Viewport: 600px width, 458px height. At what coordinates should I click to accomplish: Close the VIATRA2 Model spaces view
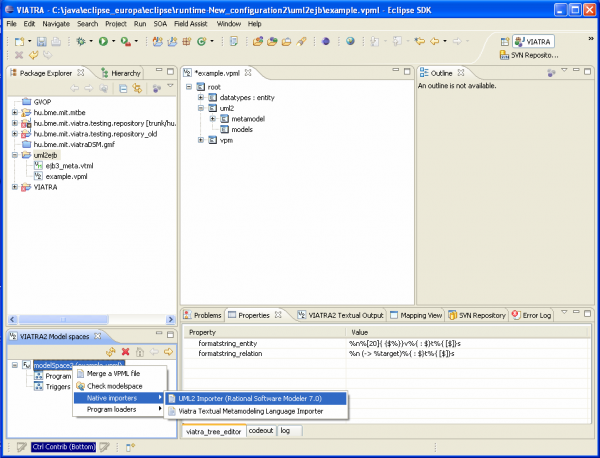[x=98, y=336]
